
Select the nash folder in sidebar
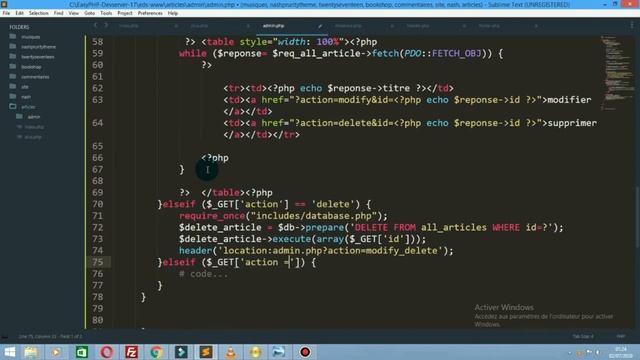(26, 97)
